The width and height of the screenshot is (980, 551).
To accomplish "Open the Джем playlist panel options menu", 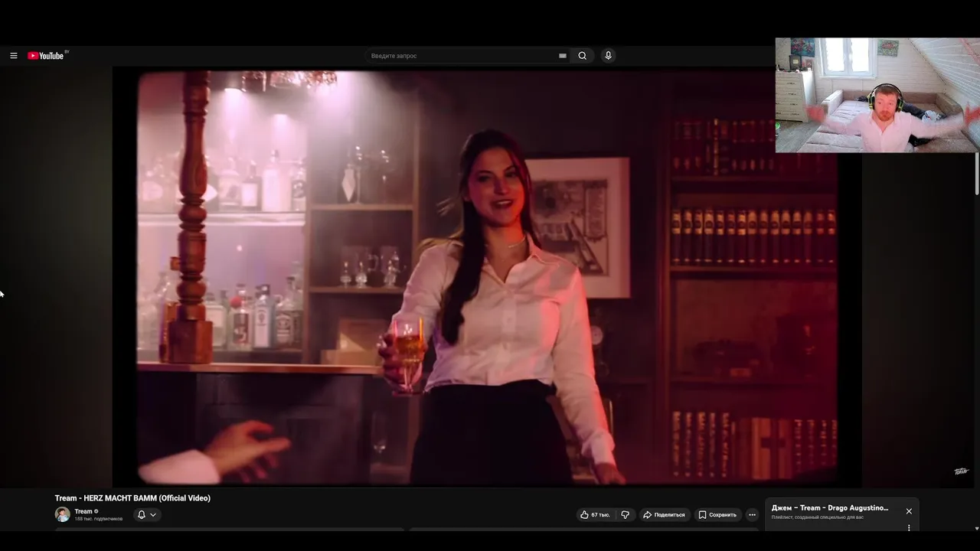I will [x=909, y=527].
